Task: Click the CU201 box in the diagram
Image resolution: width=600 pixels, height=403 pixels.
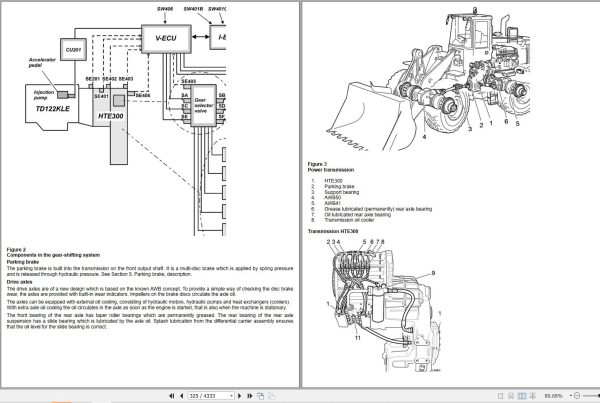Action: (73, 50)
